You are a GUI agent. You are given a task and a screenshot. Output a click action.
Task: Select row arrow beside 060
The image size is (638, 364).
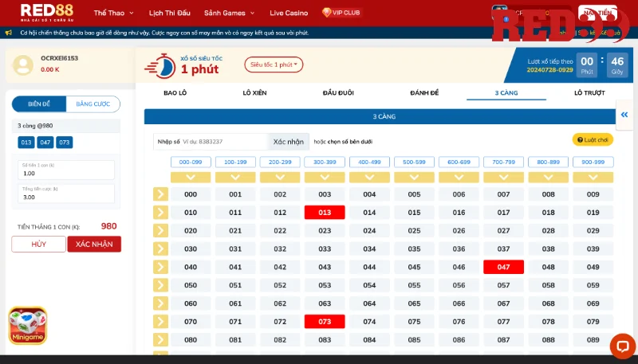tap(161, 303)
